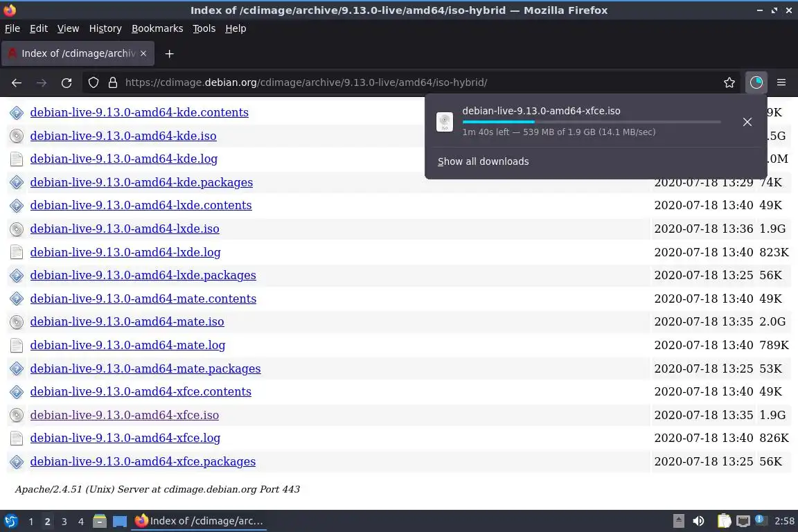Open debian-live-9.13.0-amd64-lxde.log link
The height and width of the screenshot is (532, 798).
pos(125,252)
